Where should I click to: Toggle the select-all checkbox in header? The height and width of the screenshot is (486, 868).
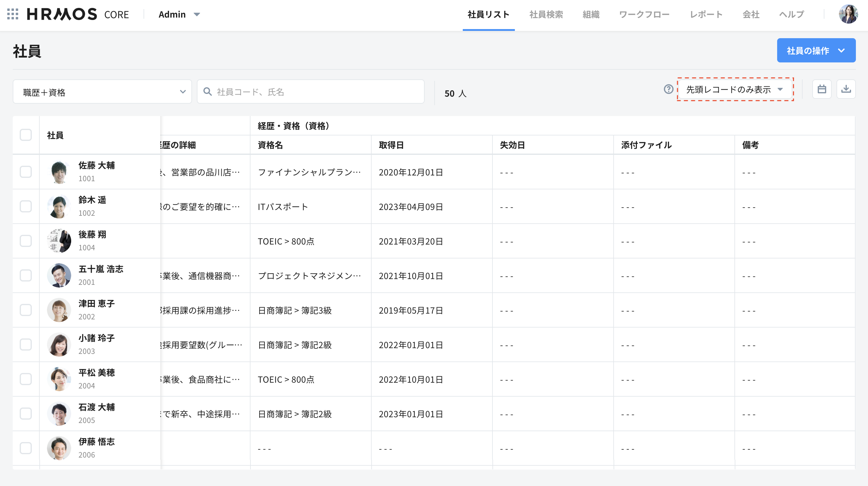click(x=26, y=135)
